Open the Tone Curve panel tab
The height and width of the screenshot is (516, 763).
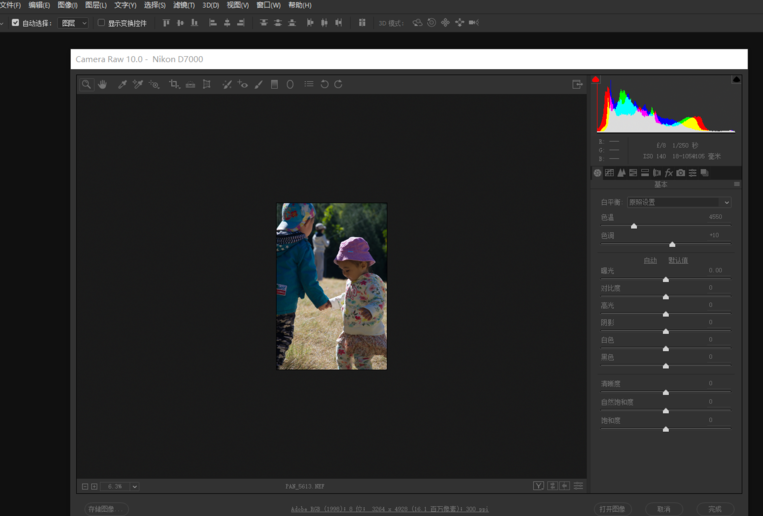pyautogui.click(x=609, y=173)
